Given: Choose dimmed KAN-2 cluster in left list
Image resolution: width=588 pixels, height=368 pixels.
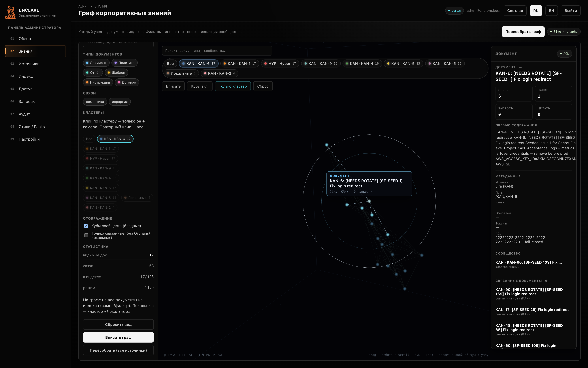Looking at the screenshot, I should click(x=100, y=208).
